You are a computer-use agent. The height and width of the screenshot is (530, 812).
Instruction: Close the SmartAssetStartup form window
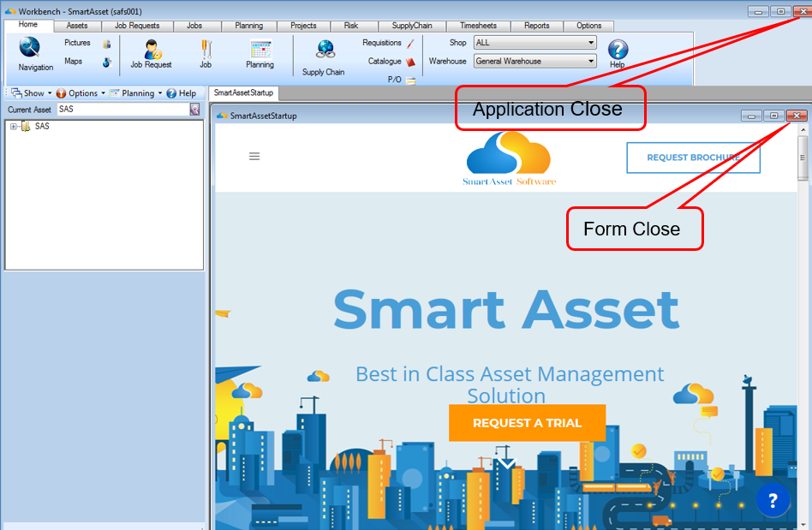(797, 116)
